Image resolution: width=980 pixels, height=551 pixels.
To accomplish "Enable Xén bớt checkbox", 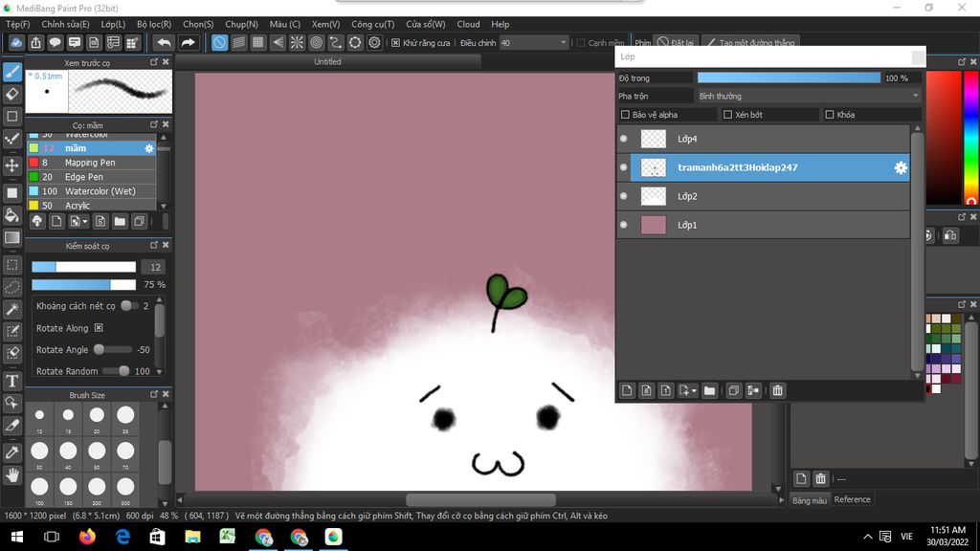I will tap(727, 115).
